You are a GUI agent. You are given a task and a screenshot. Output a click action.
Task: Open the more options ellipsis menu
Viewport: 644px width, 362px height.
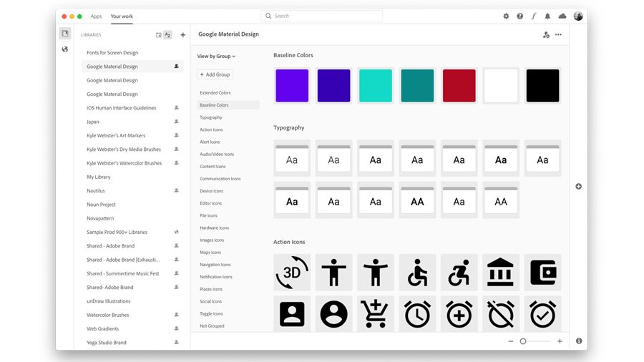click(558, 34)
